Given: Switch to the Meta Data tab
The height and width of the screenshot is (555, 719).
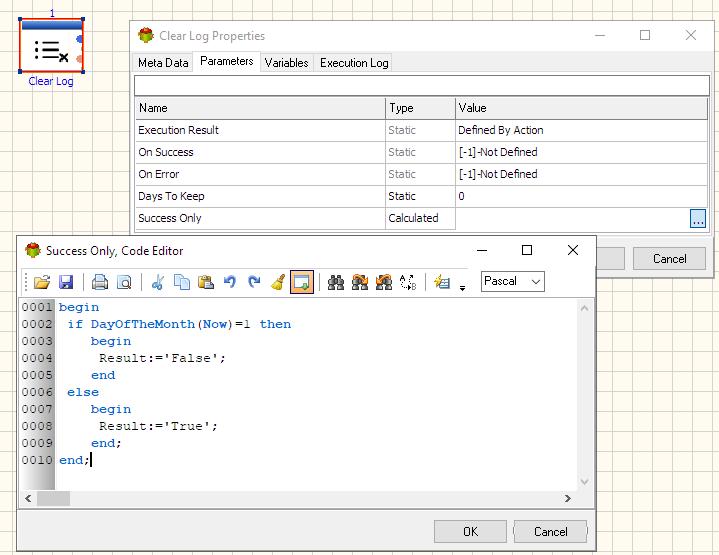Looking at the screenshot, I should pyautogui.click(x=163, y=63).
